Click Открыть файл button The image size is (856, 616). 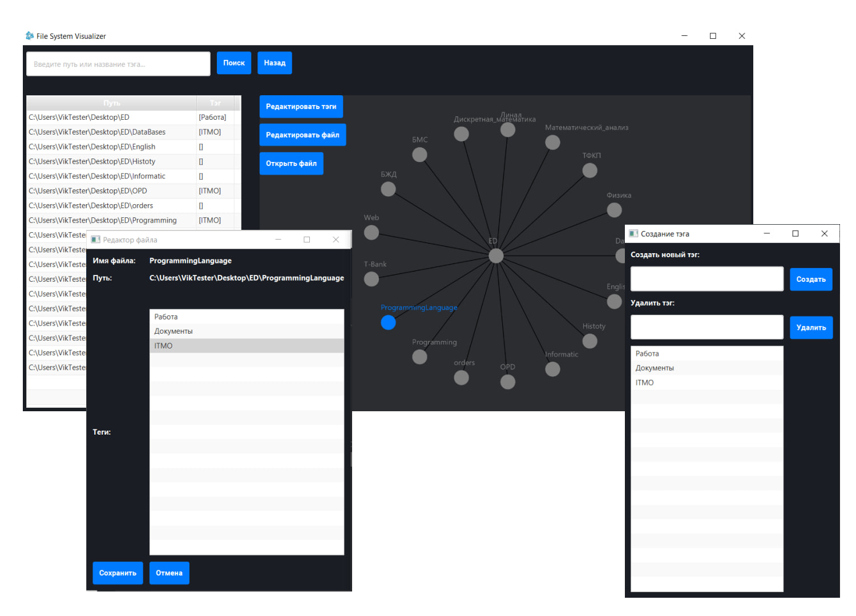291,163
